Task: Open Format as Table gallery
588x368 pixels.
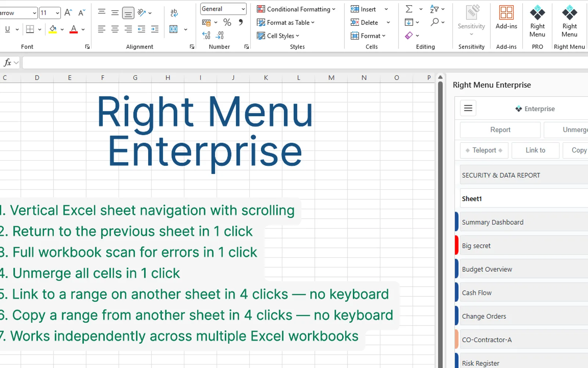Action: click(286, 22)
